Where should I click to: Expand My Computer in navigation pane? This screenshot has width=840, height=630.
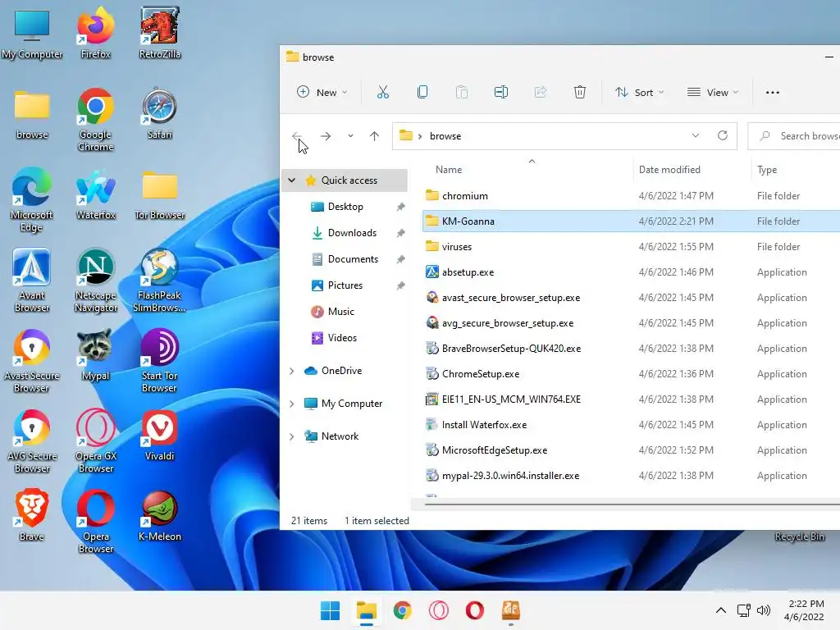tap(291, 404)
